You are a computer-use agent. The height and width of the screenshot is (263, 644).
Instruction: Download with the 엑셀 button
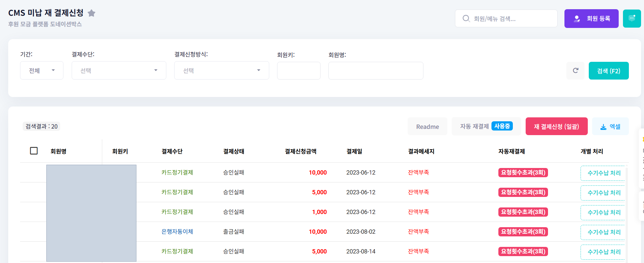tap(610, 127)
